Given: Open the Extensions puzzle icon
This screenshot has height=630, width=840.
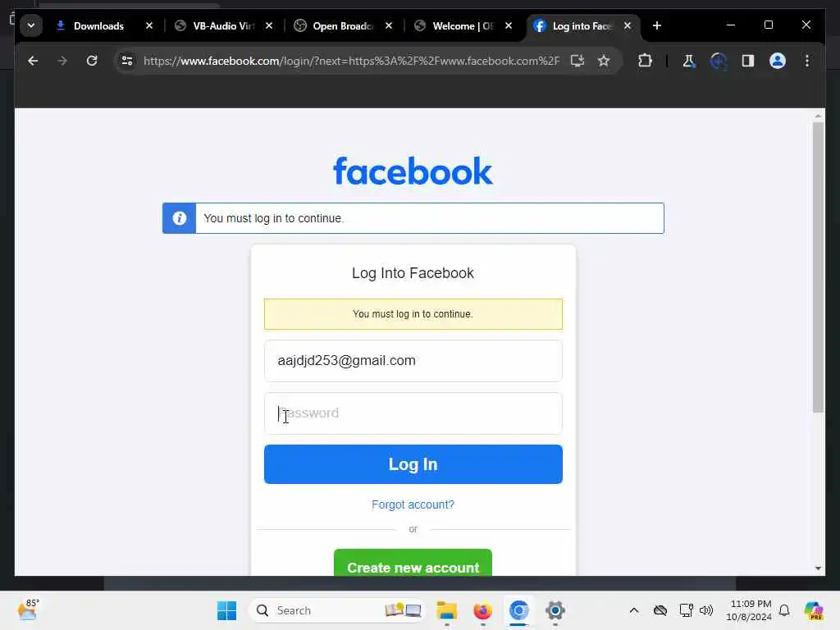Looking at the screenshot, I should click(645, 61).
